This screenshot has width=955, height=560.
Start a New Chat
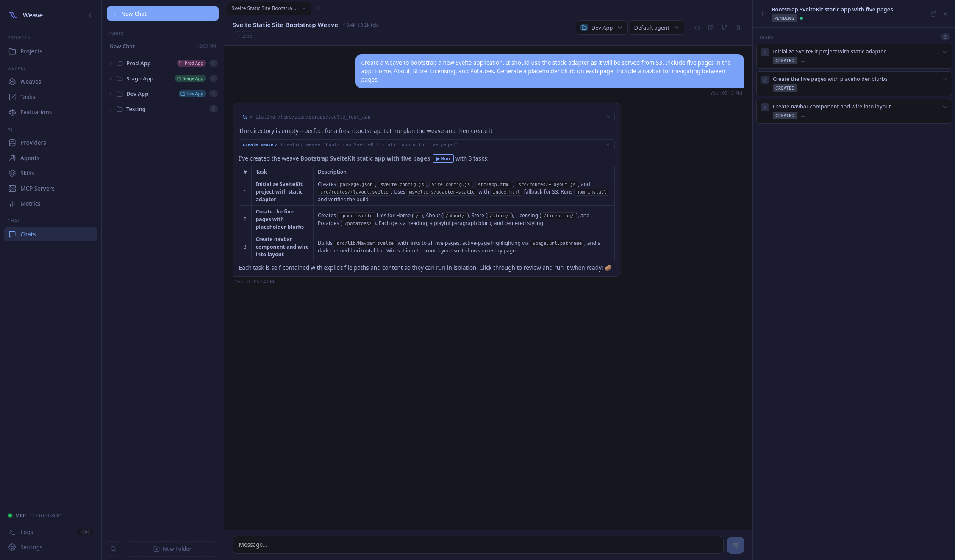[x=163, y=14]
